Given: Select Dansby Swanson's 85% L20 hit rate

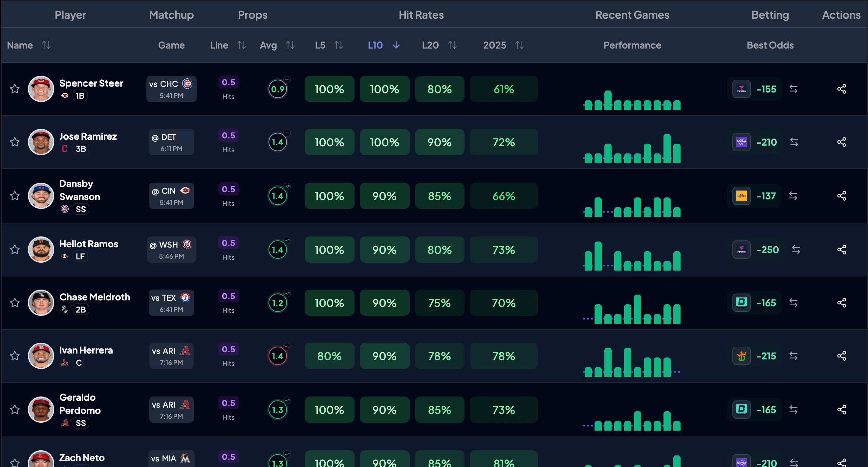Looking at the screenshot, I should 439,195.
